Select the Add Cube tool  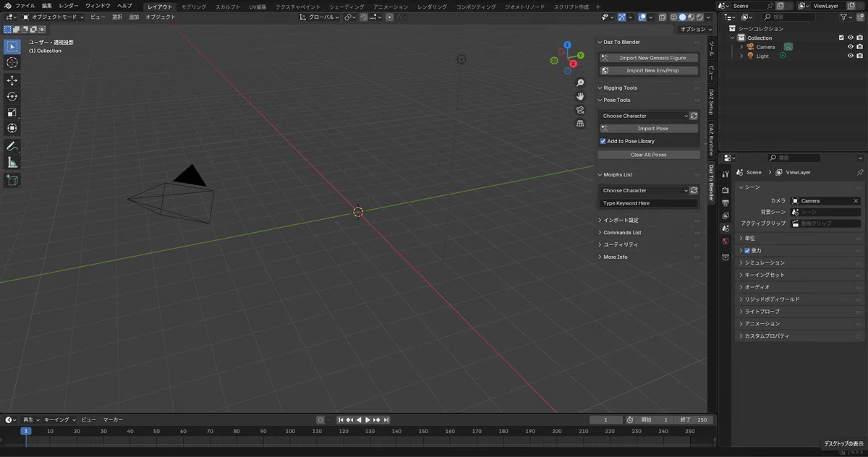tap(12, 180)
